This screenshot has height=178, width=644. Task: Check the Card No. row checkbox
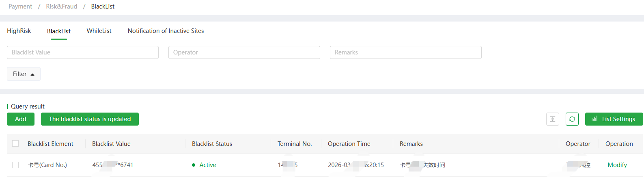[15, 165]
